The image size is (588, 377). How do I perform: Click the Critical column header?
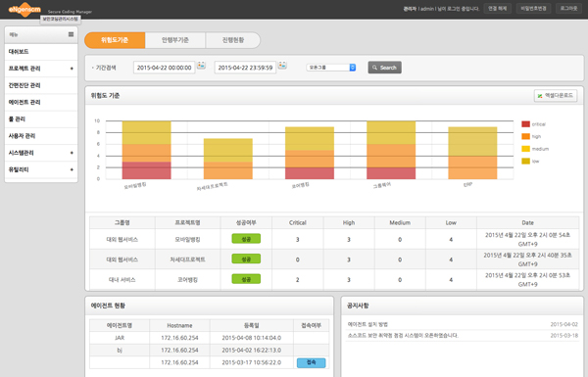pos(298,222)
